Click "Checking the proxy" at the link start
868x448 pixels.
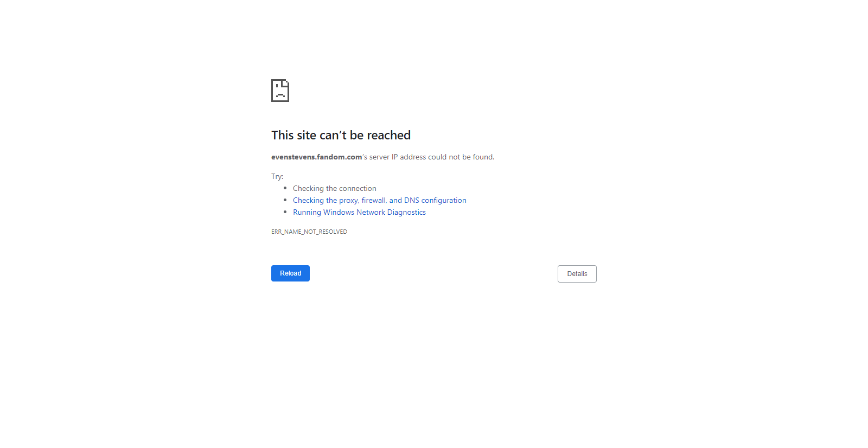(x=325, y=200)
